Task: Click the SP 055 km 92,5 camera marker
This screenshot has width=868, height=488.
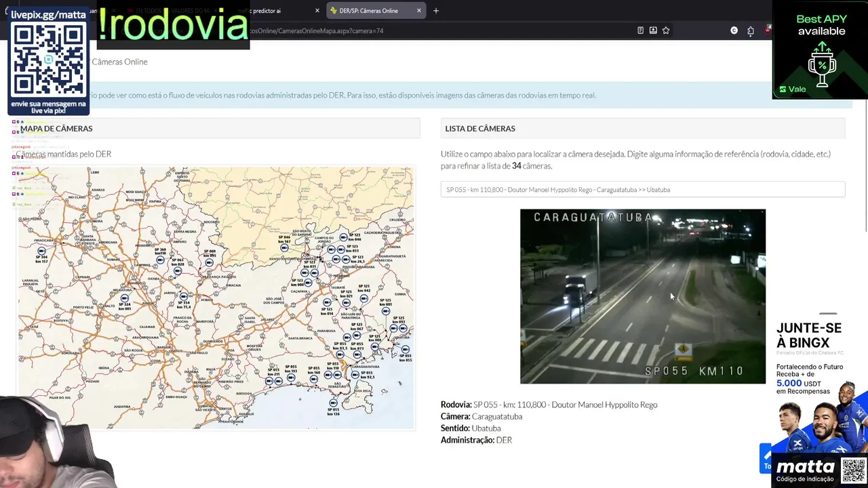Action: pos(355,375)
